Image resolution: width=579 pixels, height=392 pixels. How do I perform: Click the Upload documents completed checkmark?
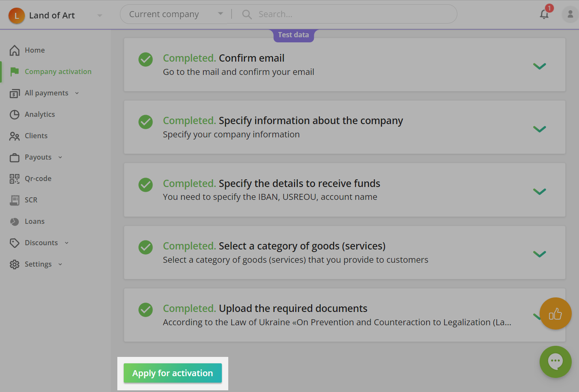coord(146,310)
